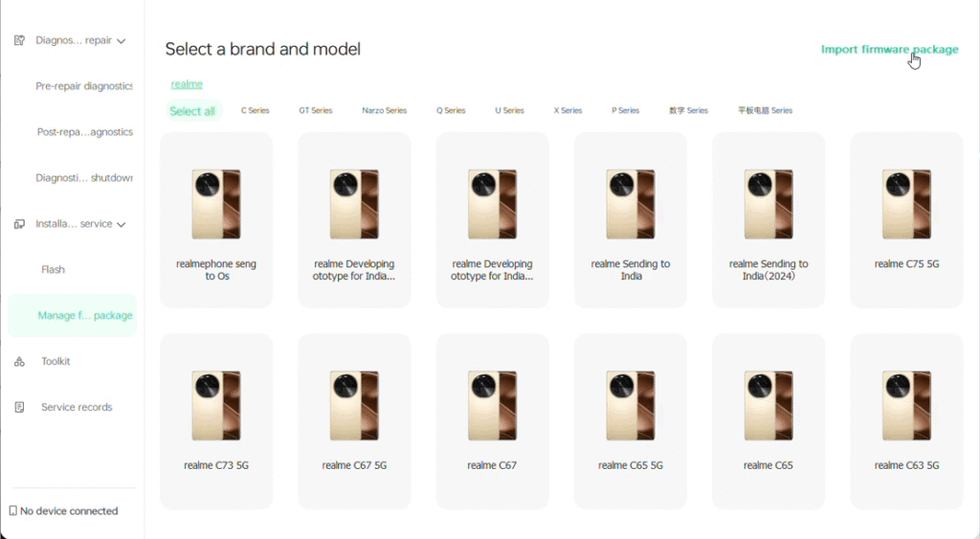Collapse the Installation service section chevron
980x539 pixels.
[x=122, y=224]
